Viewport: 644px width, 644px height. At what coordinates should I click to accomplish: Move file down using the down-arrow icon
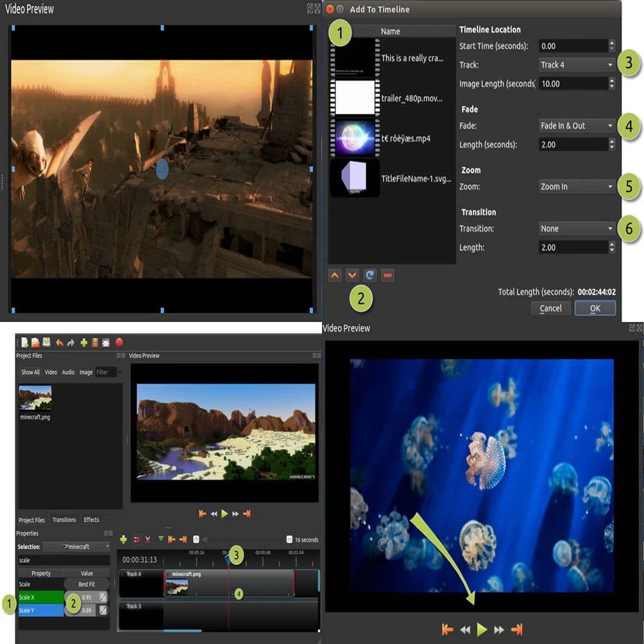click(x=352, y=275)
